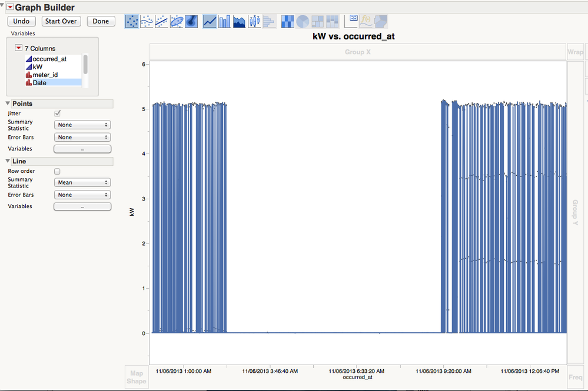The width and height of the screenshot is (588, 391).
Task: Select the Ellipse element icon
Action: coord(177,21)
